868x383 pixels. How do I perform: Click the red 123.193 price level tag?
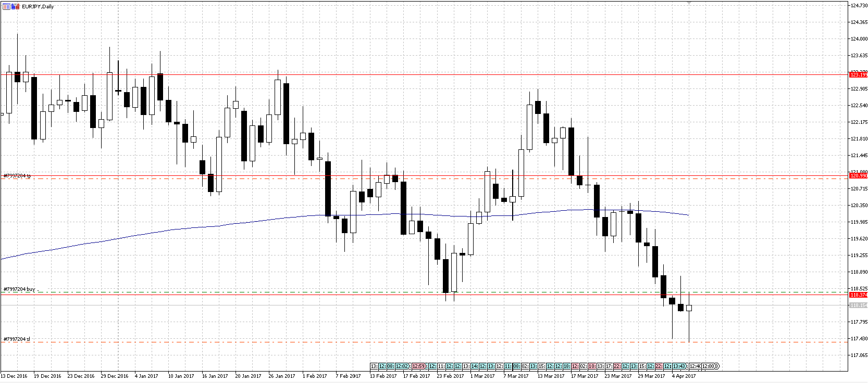tap(859, 75)
